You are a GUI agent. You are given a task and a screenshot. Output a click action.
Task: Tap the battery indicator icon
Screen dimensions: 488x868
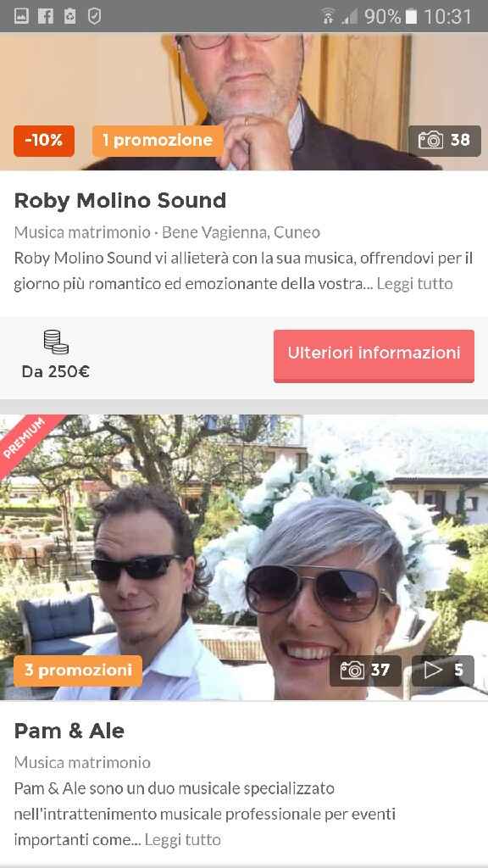(411, 17)
